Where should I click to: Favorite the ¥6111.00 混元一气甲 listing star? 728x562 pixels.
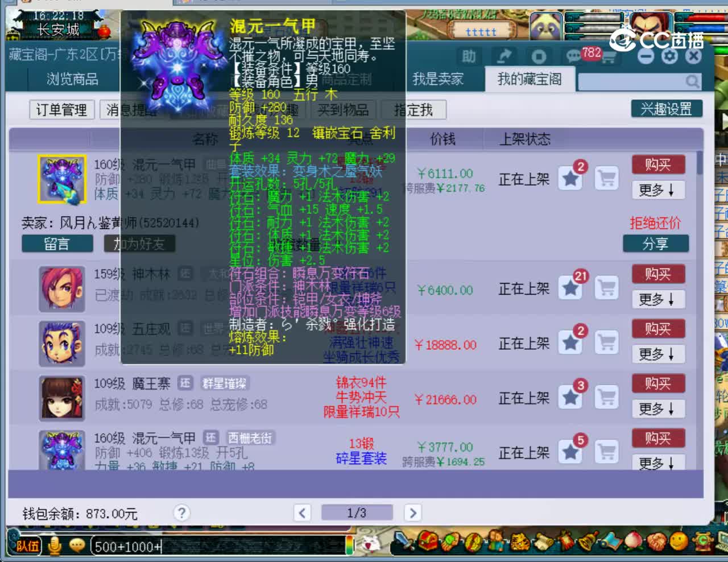click(570, 179)
